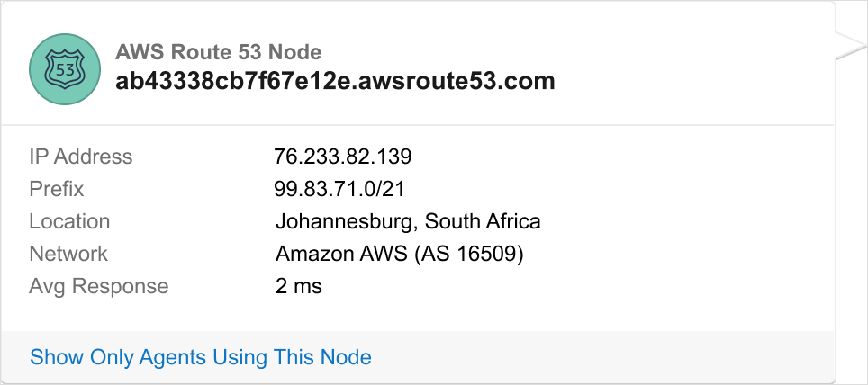Select the AWS Route 53 Node title
The height and width of the screenshot is (385, 868).
pos(218,52)
